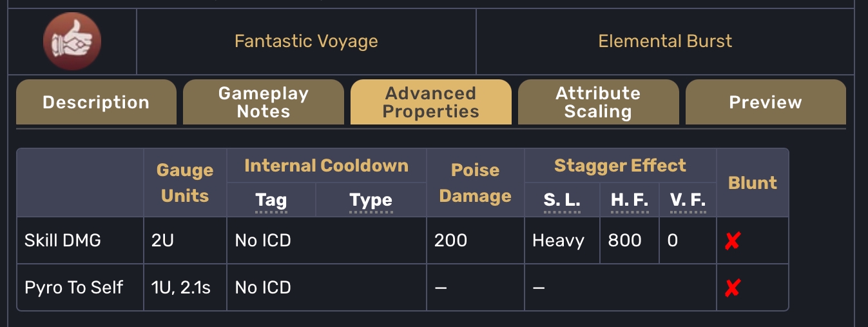Open the Preview tab
This screenshot has height=327, width=868.
766,103
